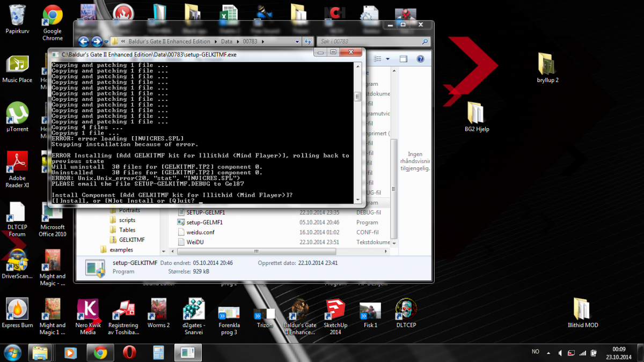Expand the arrow after 00783 breadcrumb

264,41
